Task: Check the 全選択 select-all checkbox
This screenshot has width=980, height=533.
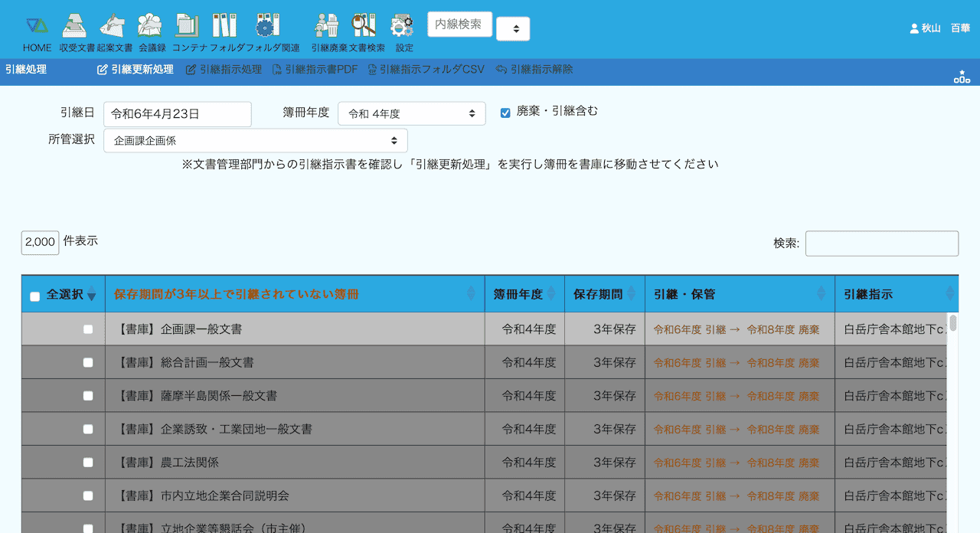Action: [x=34, y=296]
